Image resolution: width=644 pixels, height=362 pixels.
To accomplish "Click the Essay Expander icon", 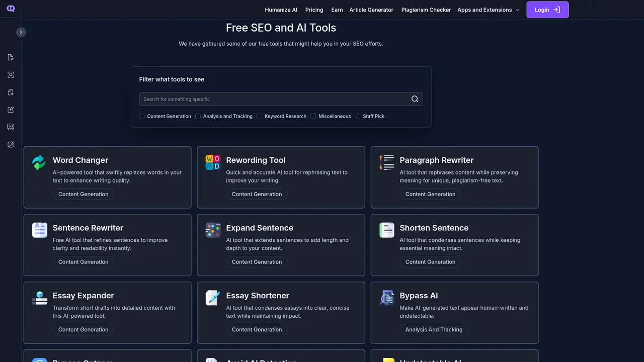I will pos(39,298).
